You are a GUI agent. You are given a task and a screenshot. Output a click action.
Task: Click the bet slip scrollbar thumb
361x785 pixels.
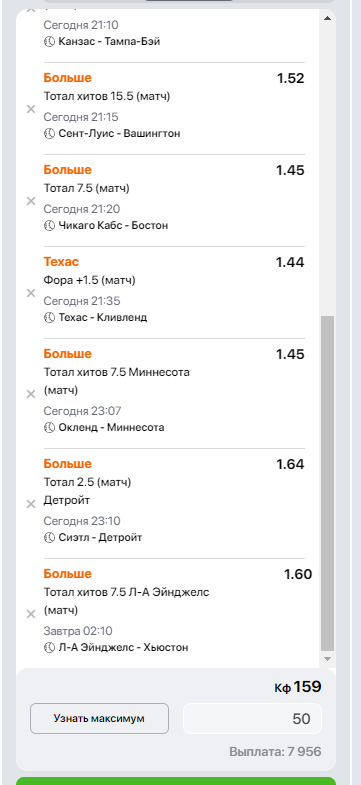pyautogui.click(x=327, y=484)
